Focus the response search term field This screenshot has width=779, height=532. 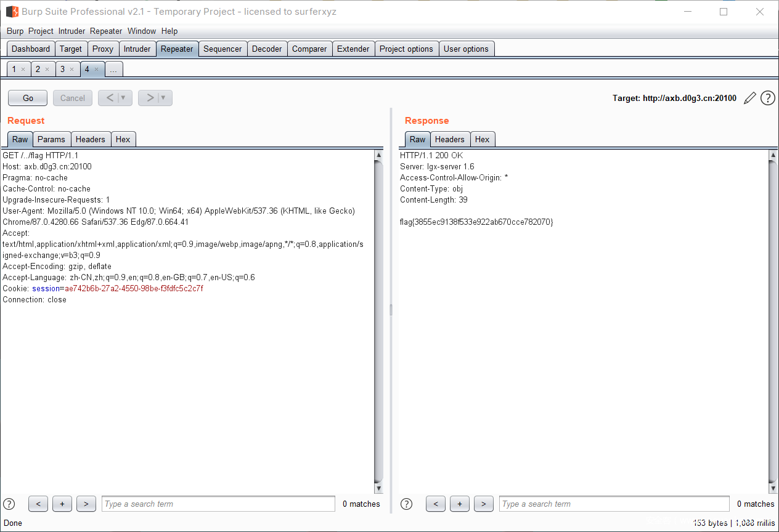click(x=614, y=504)
